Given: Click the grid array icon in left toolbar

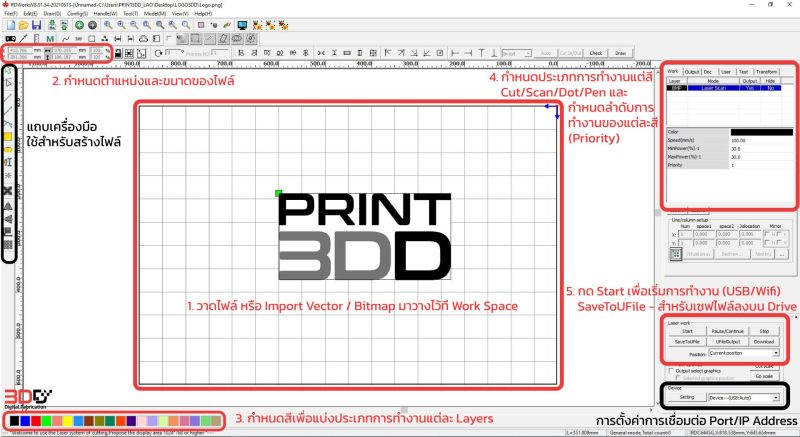Looking at the screenshot, I should [8, 245].
